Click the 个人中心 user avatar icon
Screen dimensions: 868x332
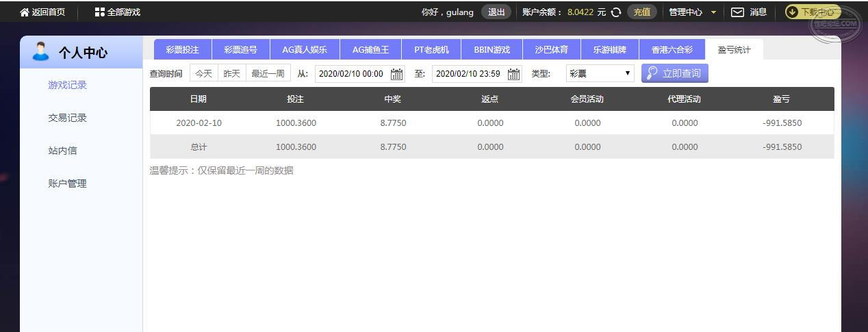[x=41, y=51]
